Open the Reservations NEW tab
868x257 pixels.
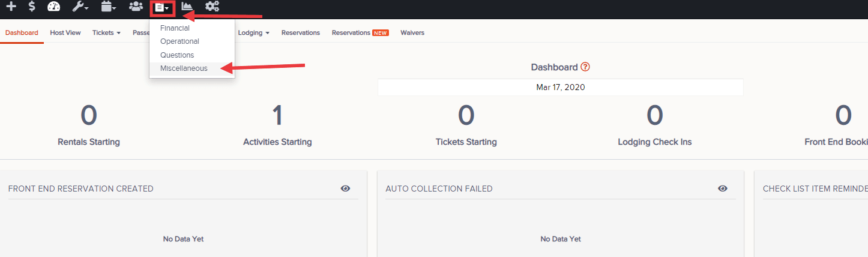[360, 33]
